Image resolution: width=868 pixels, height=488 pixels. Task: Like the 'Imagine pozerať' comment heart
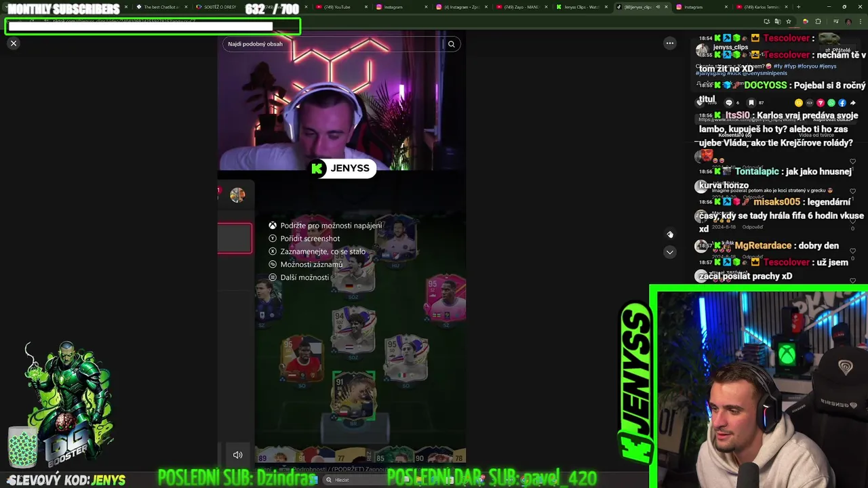(852, 191)
